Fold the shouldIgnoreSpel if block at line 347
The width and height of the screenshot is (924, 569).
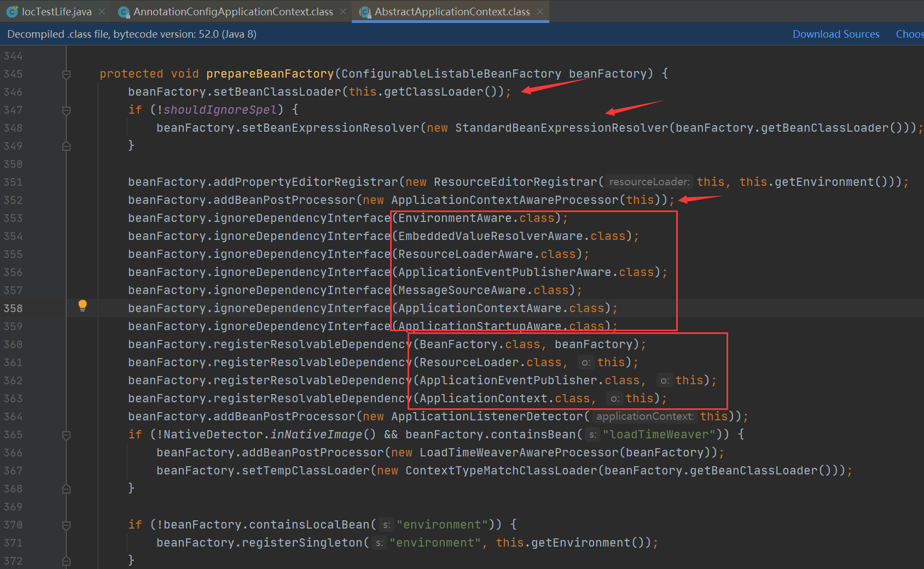66,110
